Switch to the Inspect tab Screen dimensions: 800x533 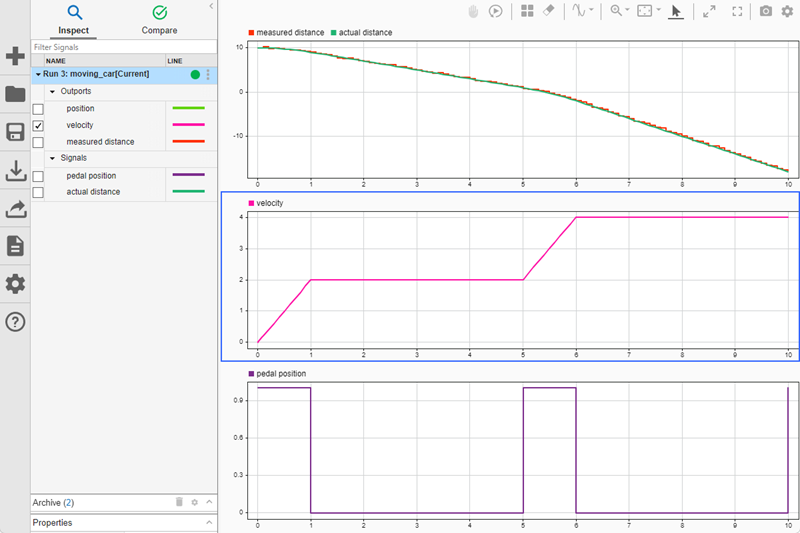tap(73, 19)
